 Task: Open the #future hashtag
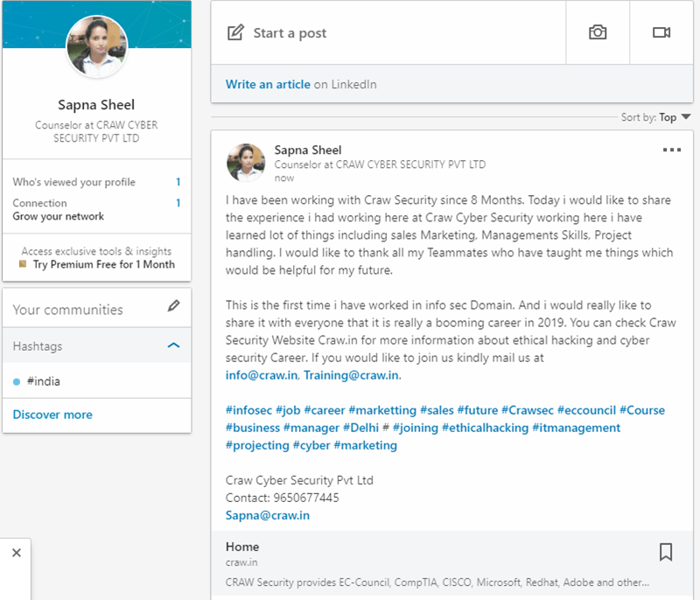(x=478, y=410)
